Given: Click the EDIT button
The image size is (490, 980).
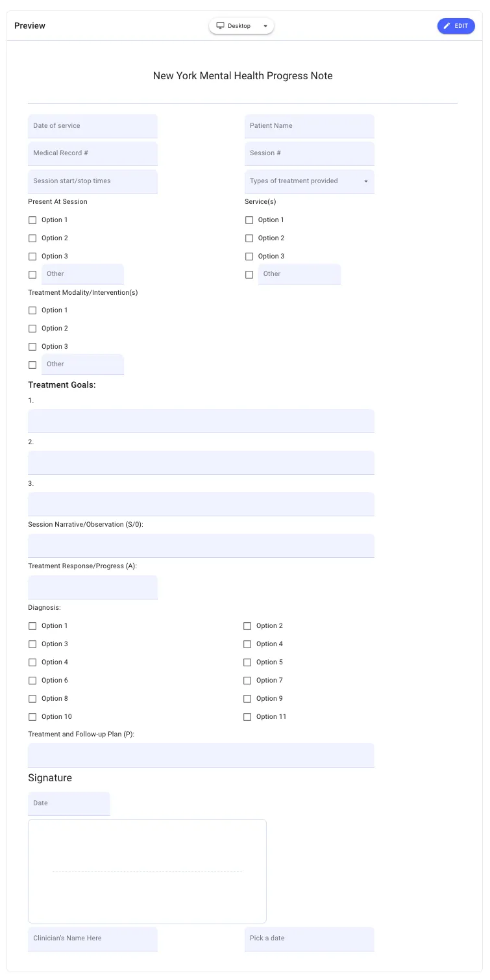Looking at the screenshot, I should [456, 26].
